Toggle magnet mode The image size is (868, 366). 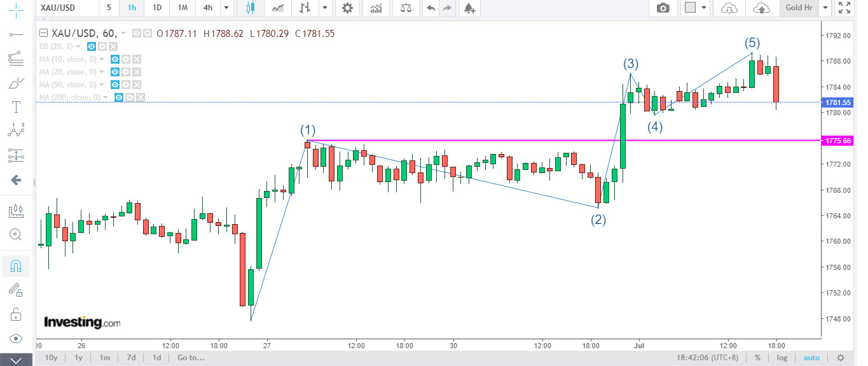(x=16, y=265)
